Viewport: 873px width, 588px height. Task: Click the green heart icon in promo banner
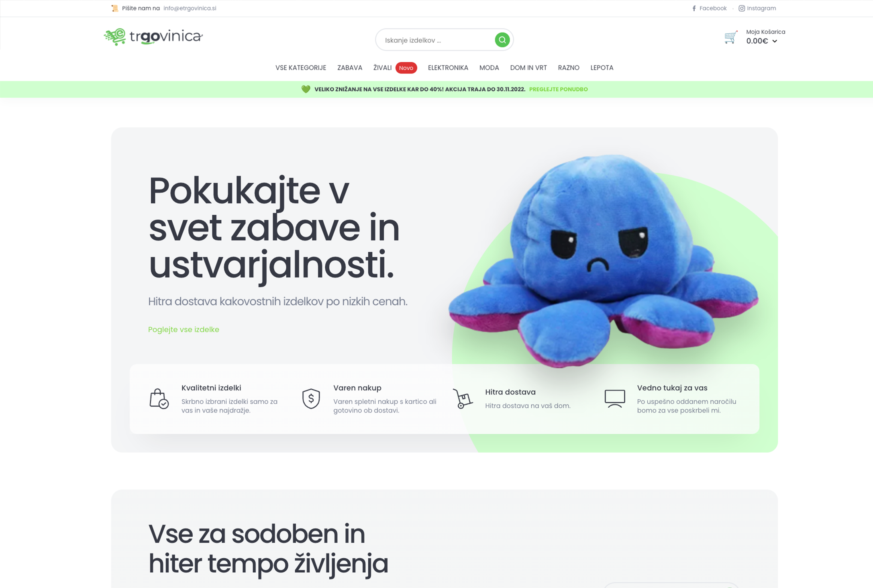click(x=306, y=89)
